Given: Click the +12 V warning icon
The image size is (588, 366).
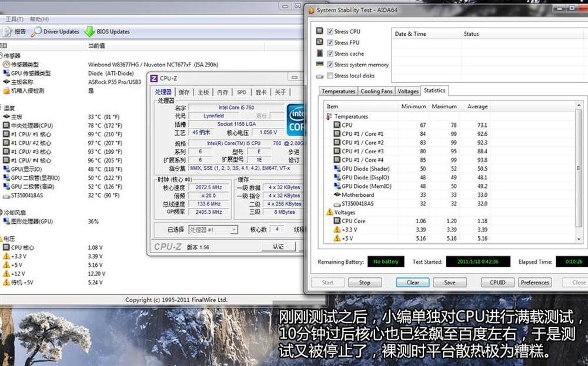Looking at the screenshot, I should [x=6, y=273].
